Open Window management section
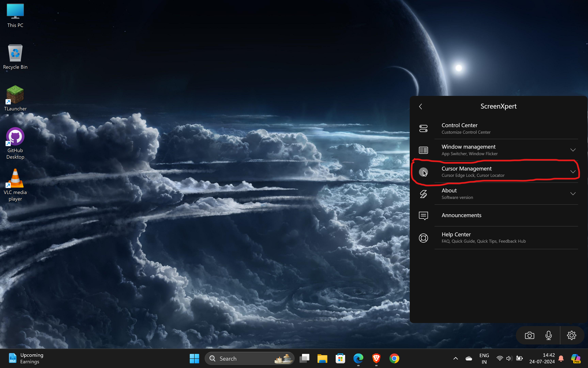588x368 pixels. tap(498, 150)
